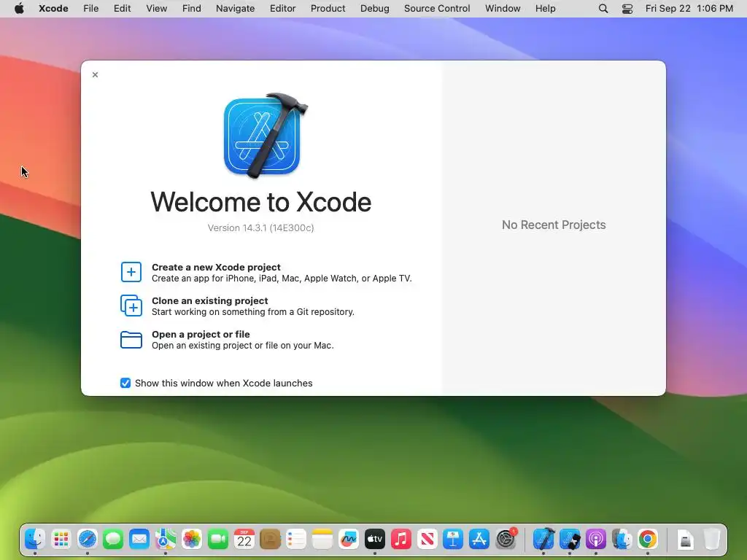Open Music from the dock
Viewport: 747px width, 560px height.
pyautogui.click(x=400, y=539)
